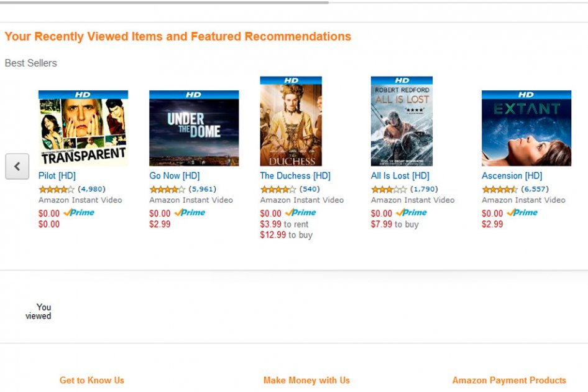Open the Under the Dome poster
The image size is (588, 392).
(194, 128)
